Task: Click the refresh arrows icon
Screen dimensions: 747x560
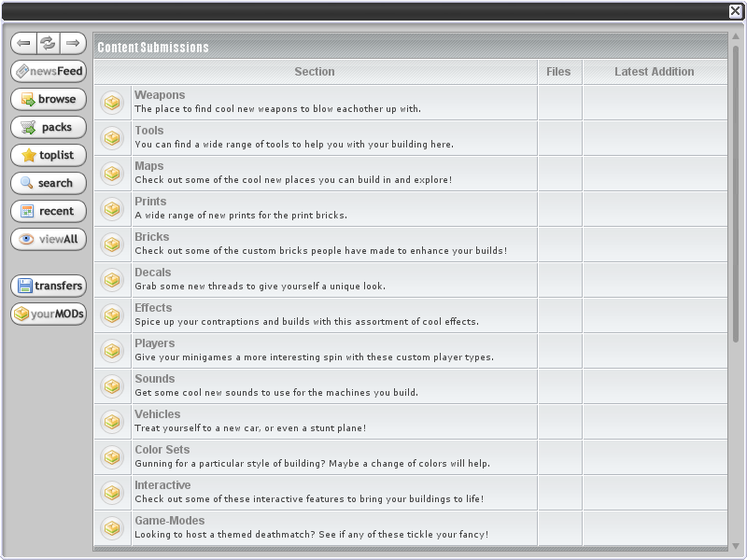Action: [49, 43]
